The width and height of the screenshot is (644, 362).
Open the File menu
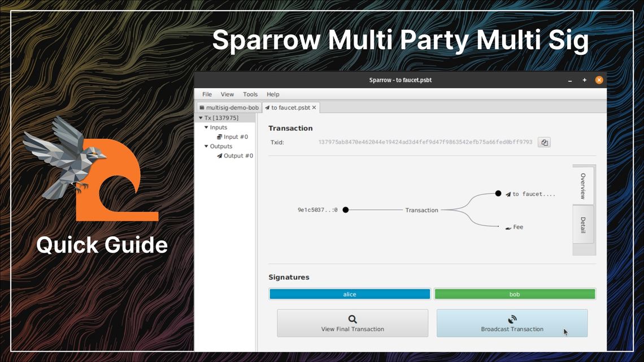coord(207,94)
